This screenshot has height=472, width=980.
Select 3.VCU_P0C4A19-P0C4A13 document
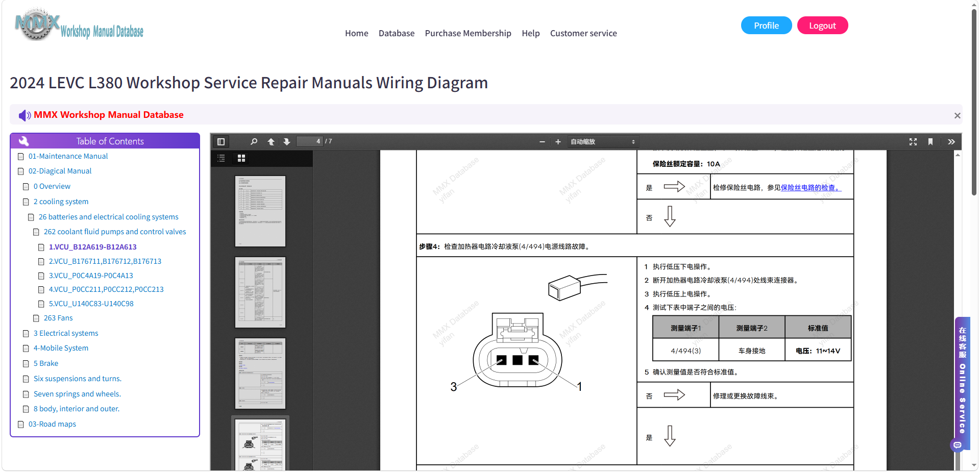(91, 276)
